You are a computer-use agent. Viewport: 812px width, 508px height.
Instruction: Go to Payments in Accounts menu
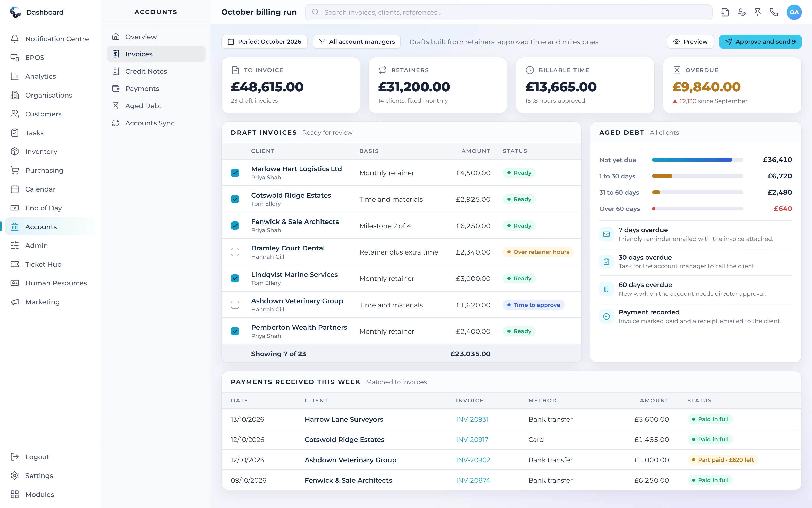pyautogui.click(x=156, y=88)
